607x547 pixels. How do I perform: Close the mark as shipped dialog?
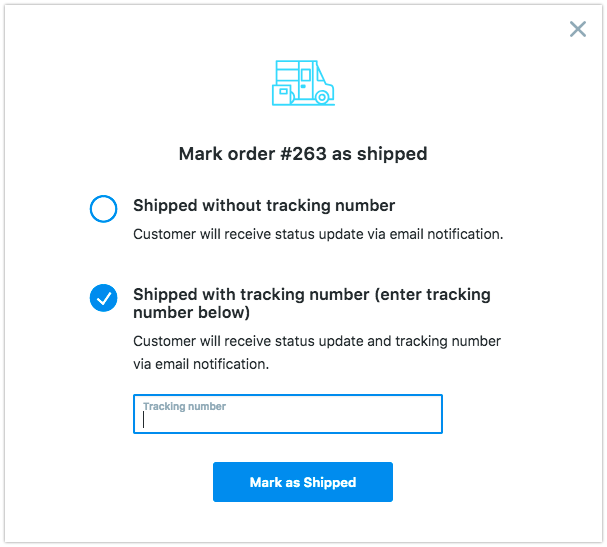point(577,29)
